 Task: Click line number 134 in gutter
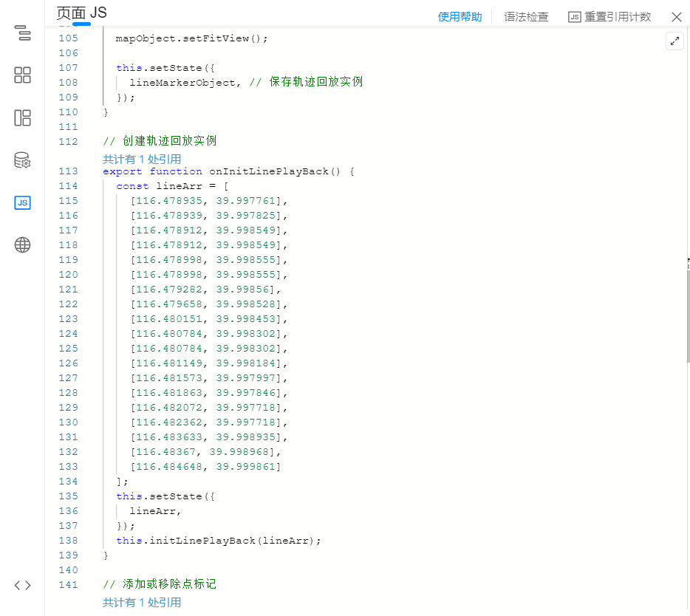[68, 482]
